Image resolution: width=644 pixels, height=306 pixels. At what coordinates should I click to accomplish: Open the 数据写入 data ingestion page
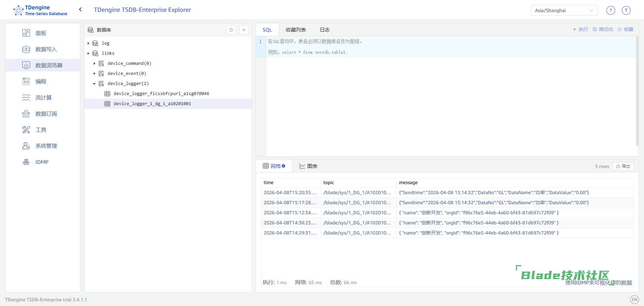pyautogui.click(x=46, y=49)
